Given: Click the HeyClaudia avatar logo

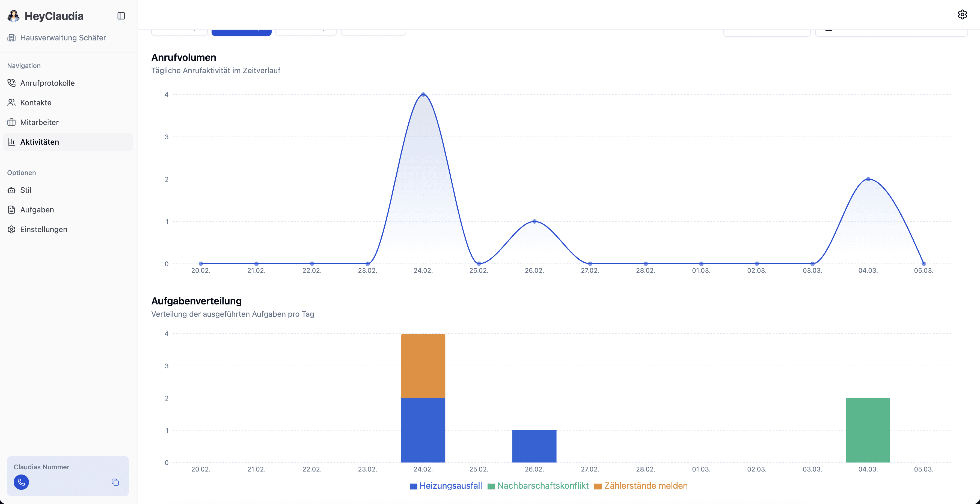Looking at the screenshot, I should click(13, 16).
